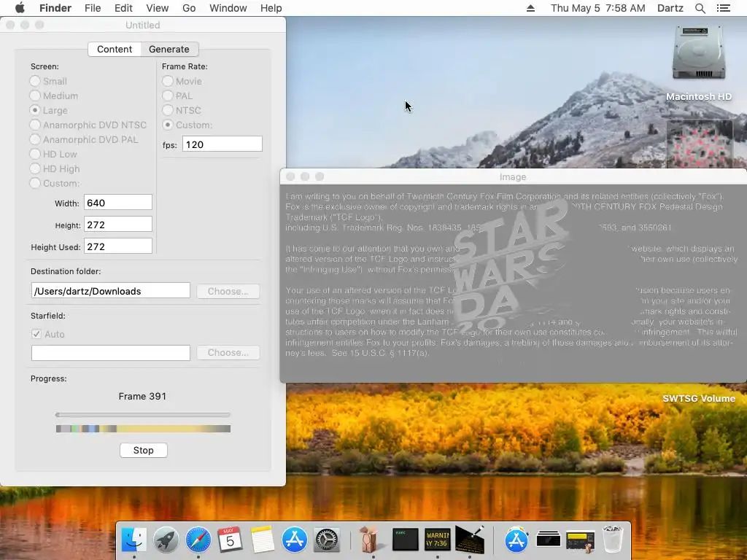
Task: Click Choose for the destination folder
Action: click(228, 291)
